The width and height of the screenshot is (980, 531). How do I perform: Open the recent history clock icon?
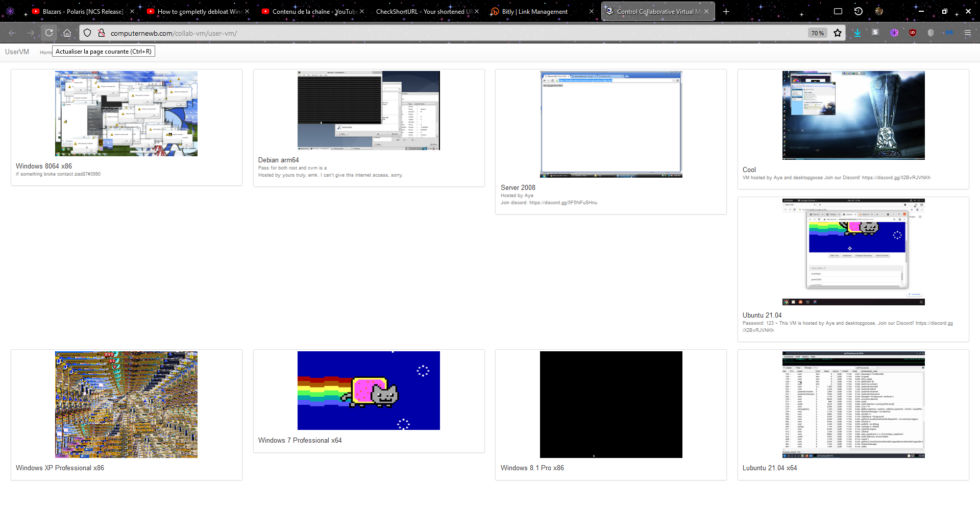[859, 11]
